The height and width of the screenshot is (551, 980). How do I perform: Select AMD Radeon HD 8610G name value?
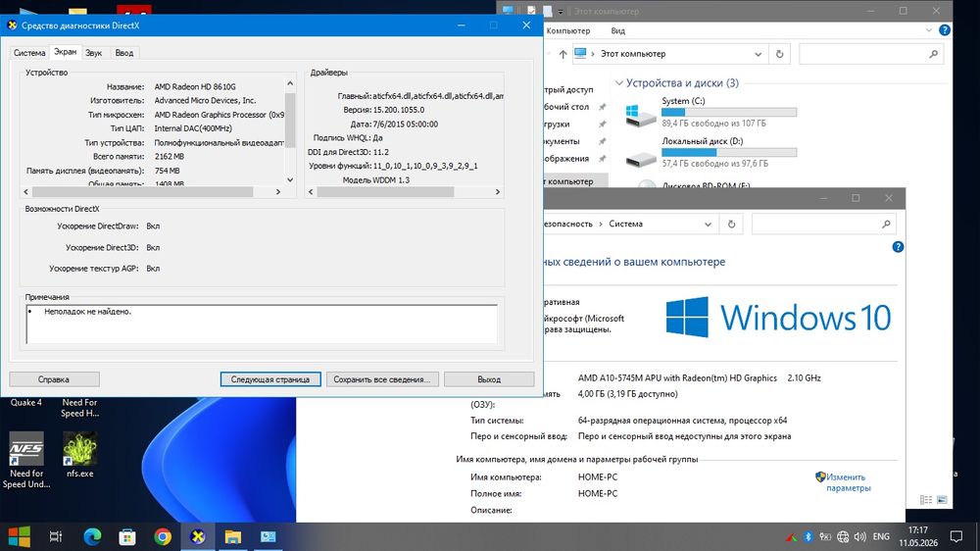tap(195, 87)
